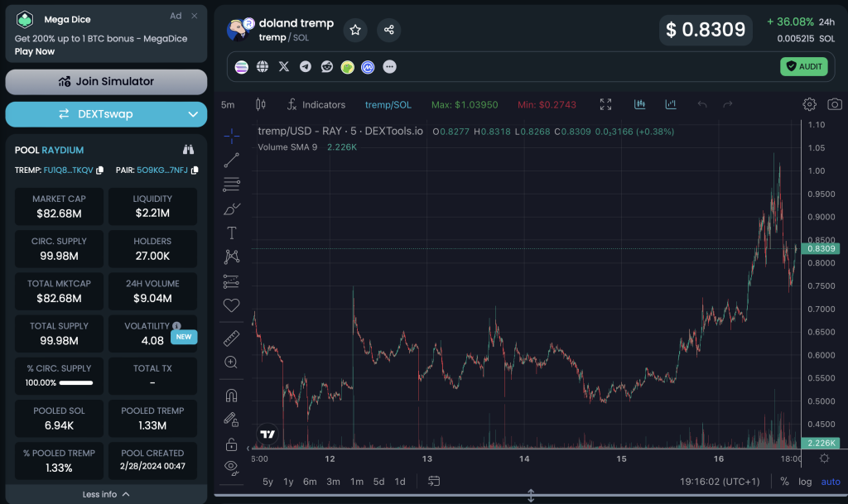Open the Indicators menu
Image resolution: width=848 pixels, height=504 pixels.
tap(316, 104)
